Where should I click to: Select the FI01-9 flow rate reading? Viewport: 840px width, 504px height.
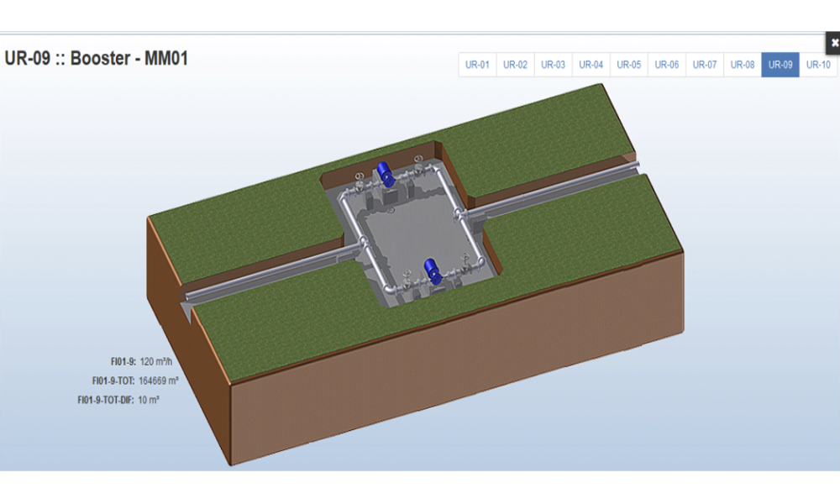pos(155,362)
